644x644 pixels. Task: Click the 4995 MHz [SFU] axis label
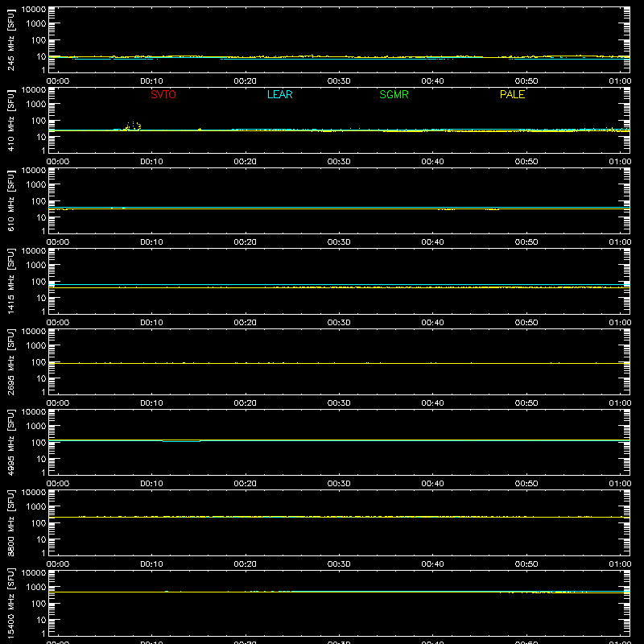pyautogui.click(x=11, y=442)
